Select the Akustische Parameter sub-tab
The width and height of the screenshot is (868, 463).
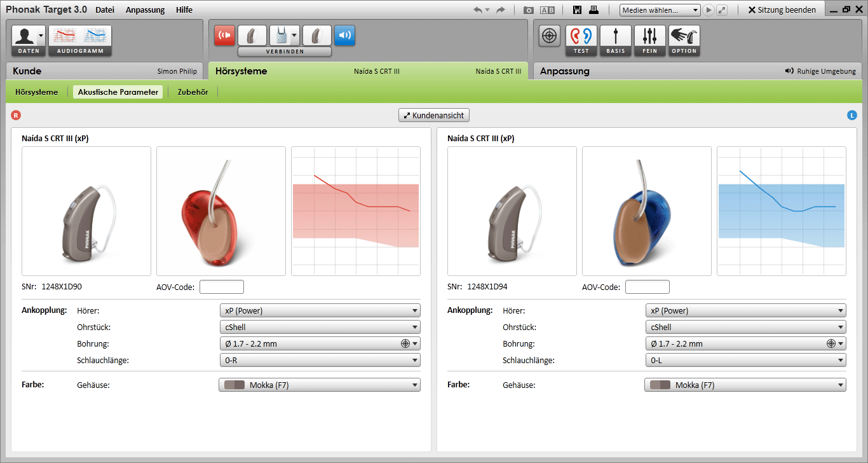click(x=118, y=92)
